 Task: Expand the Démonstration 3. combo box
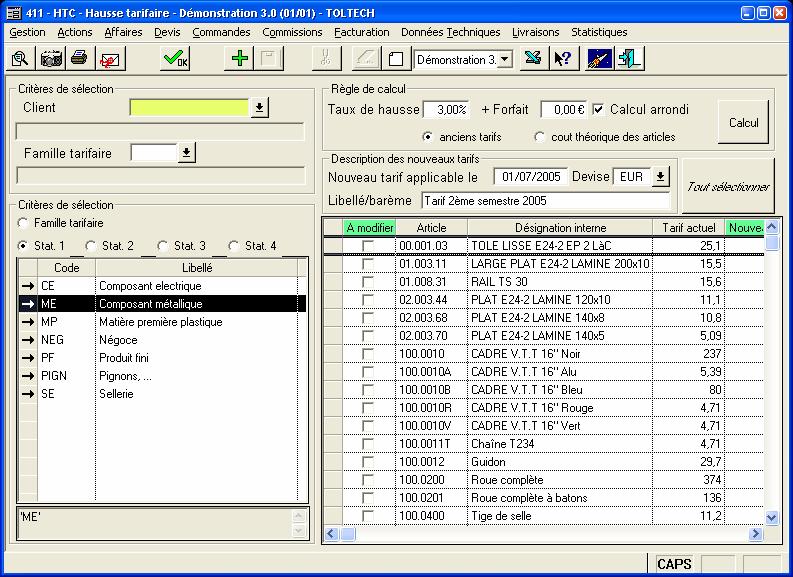pos(504,60)
